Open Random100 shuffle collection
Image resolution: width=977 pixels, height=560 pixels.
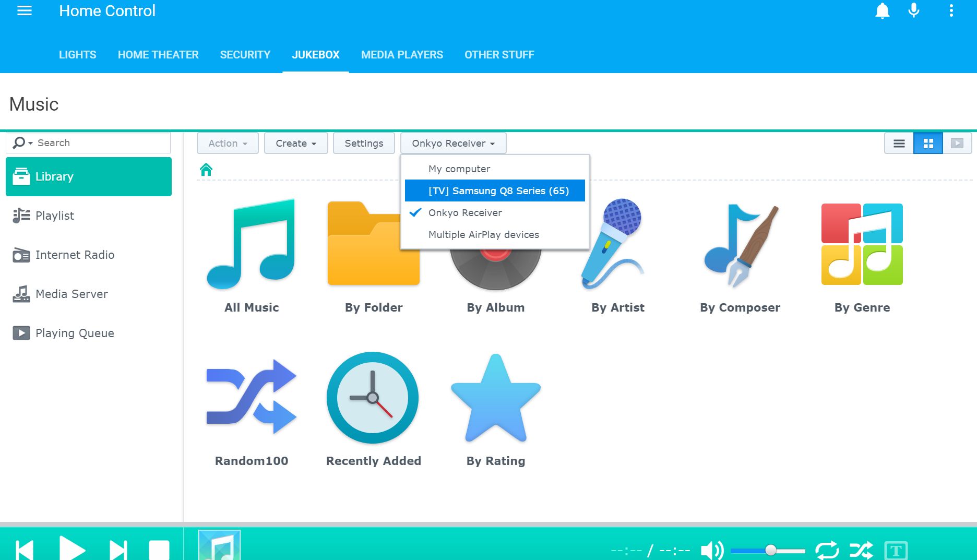pyautogui.click(x=252, y=410)
